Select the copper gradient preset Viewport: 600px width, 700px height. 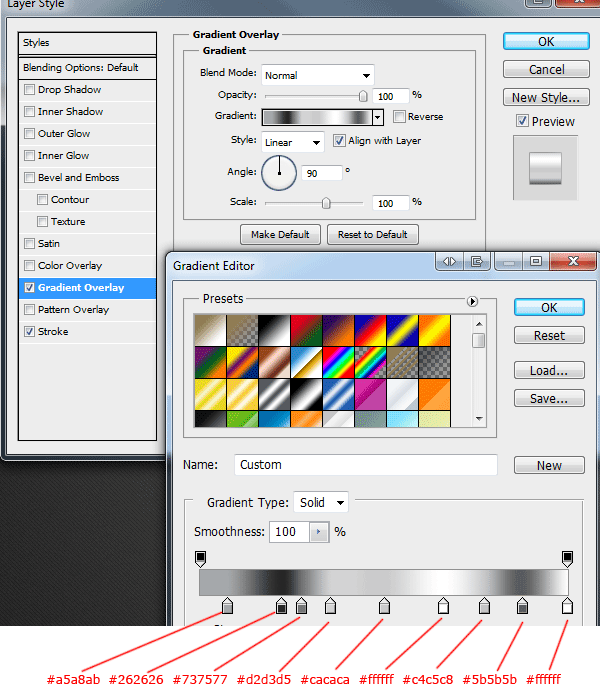274,362
